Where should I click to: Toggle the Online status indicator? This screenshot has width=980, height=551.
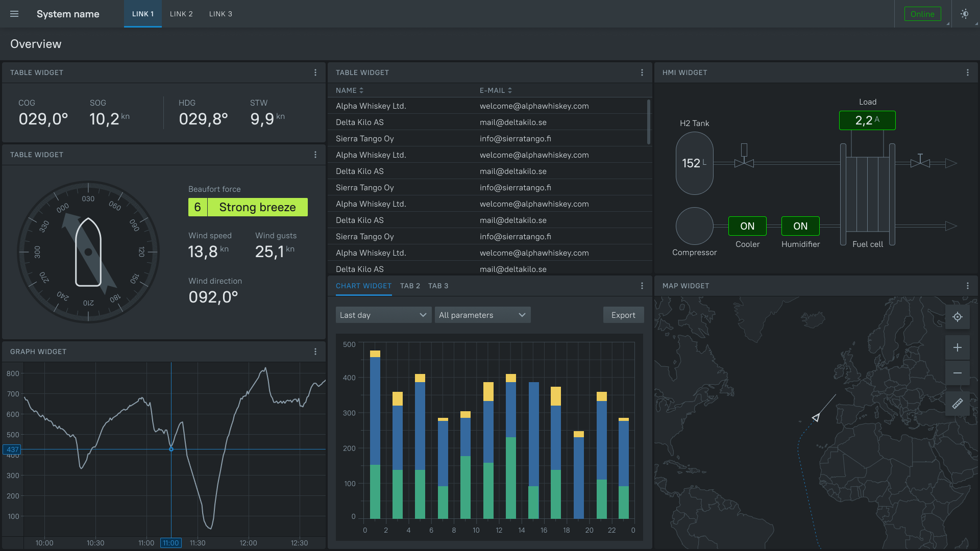(922, 14)
